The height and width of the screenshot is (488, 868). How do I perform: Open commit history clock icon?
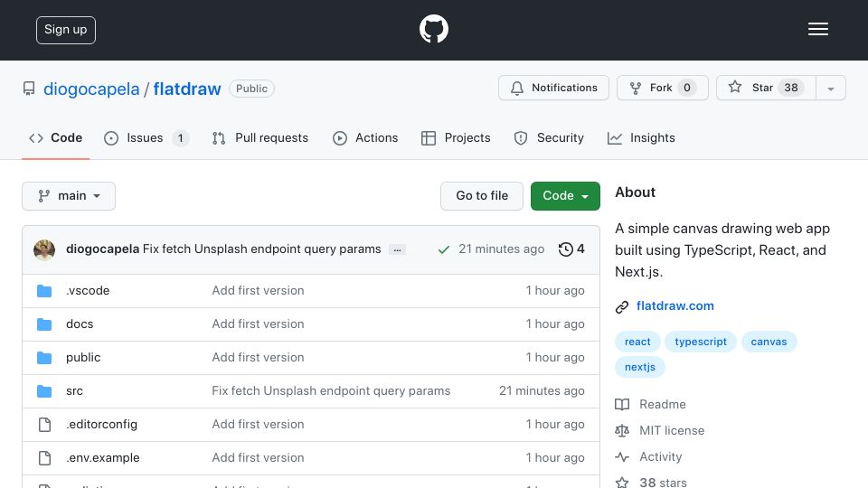[x=565, y=249]
